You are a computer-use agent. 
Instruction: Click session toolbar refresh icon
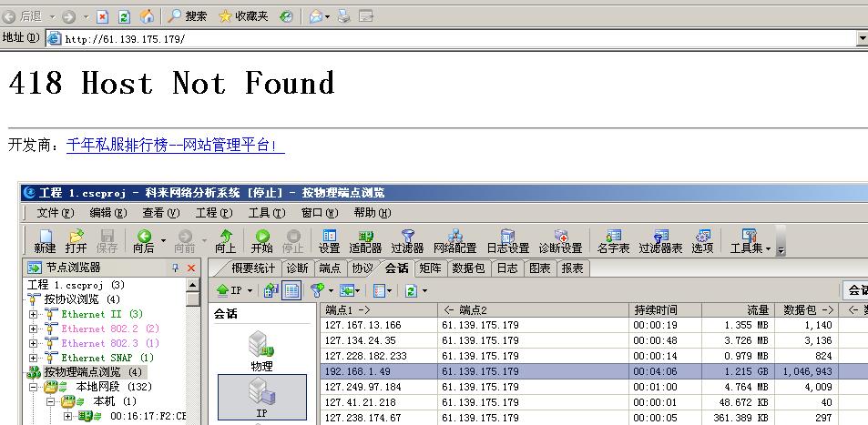coord(411,290)
